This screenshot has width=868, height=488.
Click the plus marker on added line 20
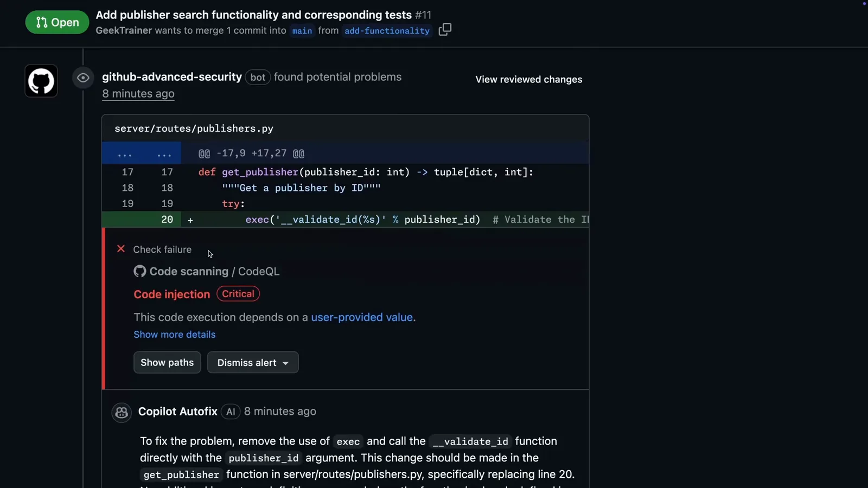[190, 220]
